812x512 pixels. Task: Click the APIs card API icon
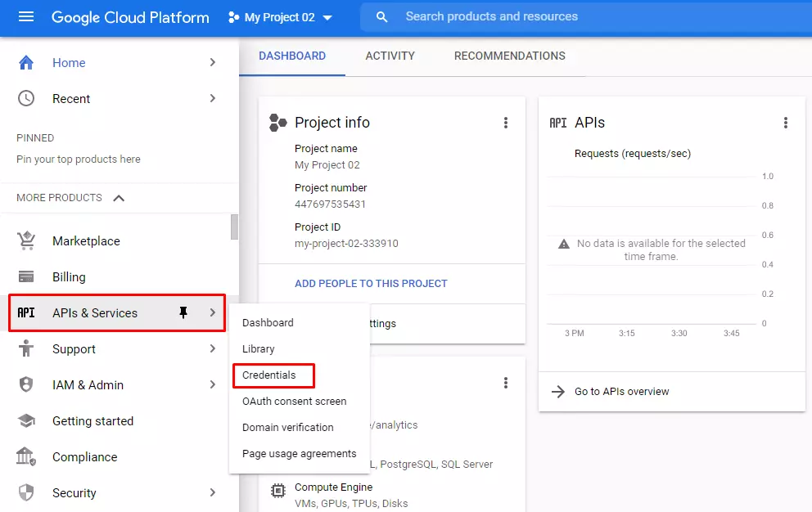point(558,123)
